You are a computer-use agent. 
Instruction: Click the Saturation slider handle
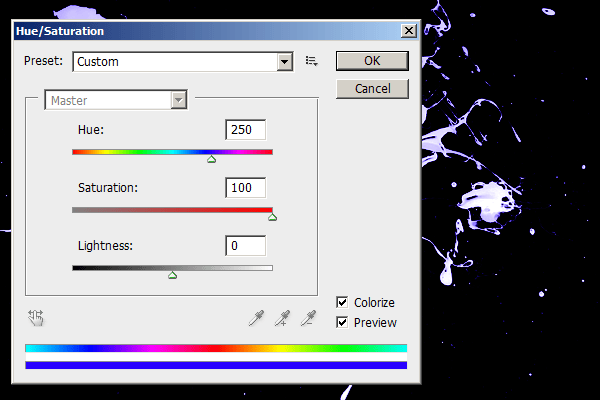272,217
